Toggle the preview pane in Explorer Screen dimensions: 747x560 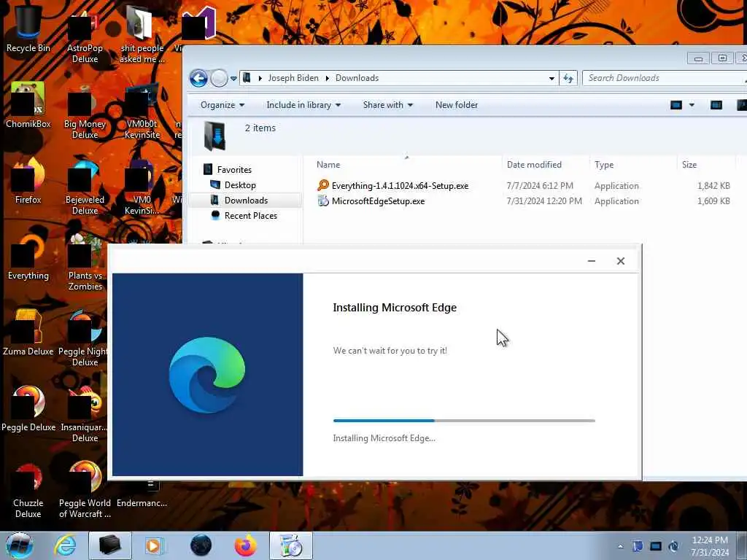[x=716, y=105]
